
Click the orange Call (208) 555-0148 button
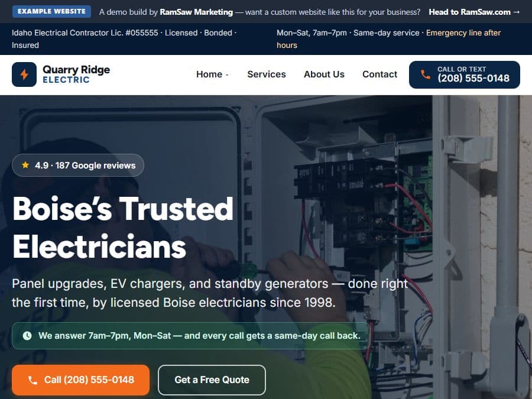tap(81, 380)
